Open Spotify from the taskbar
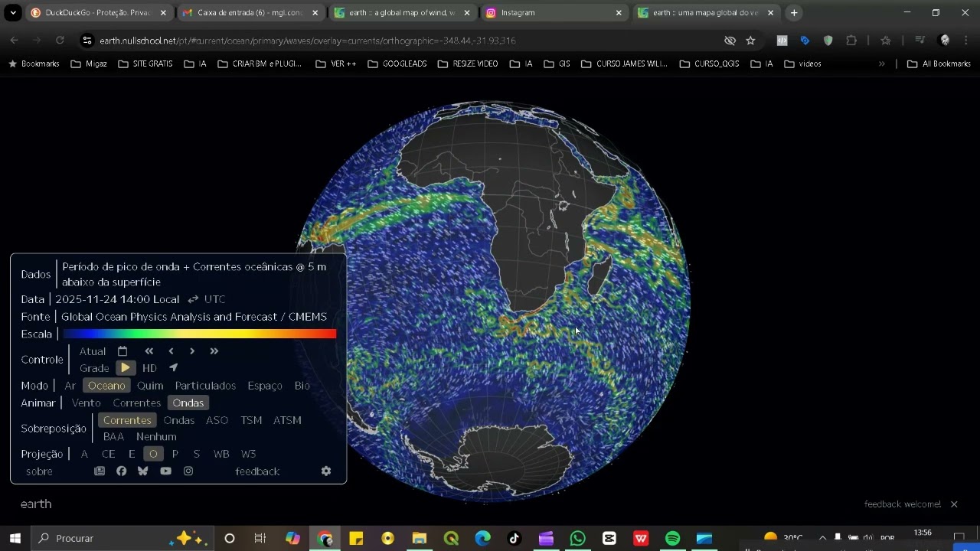Image resolution: width=980 pixels, height=551 pixels. pyautogui.click(x=672, y=539)
